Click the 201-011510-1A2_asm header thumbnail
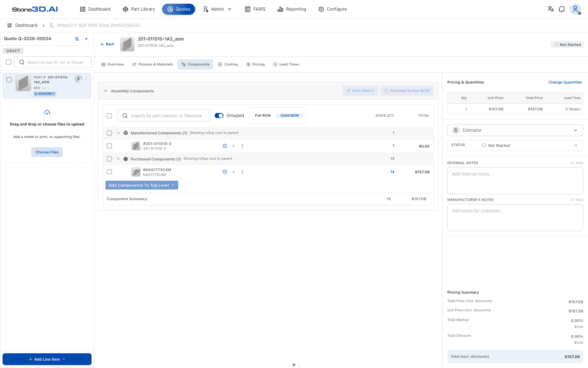This screenshot has width=588, height=368. click(127, 44)
